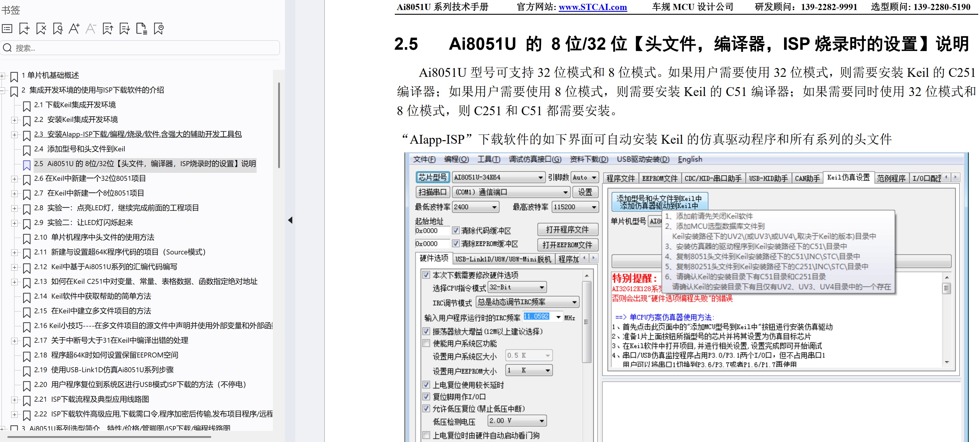This screenshot has width=980, height=442.
Task: Open the 资料下载(D) menu
Action: [x=589, y=159]
